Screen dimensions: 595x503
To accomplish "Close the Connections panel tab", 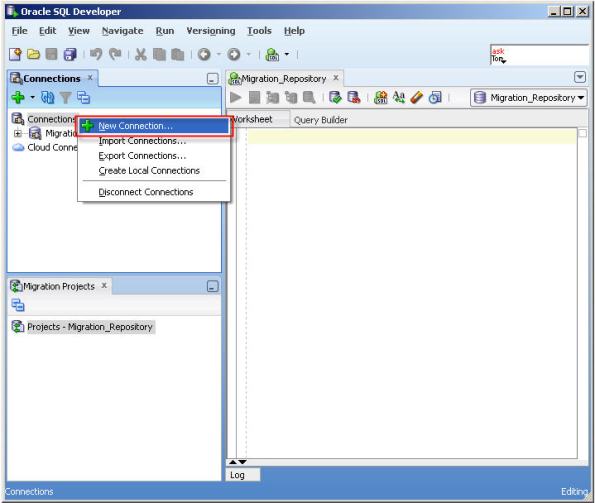I will click(90, 77).
